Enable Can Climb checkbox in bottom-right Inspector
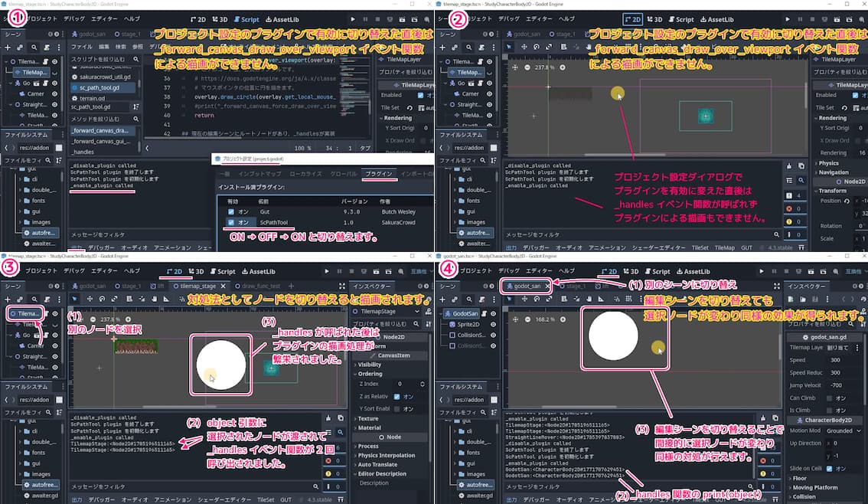This screenshot has height=504, width=868. tap(829, 398)
